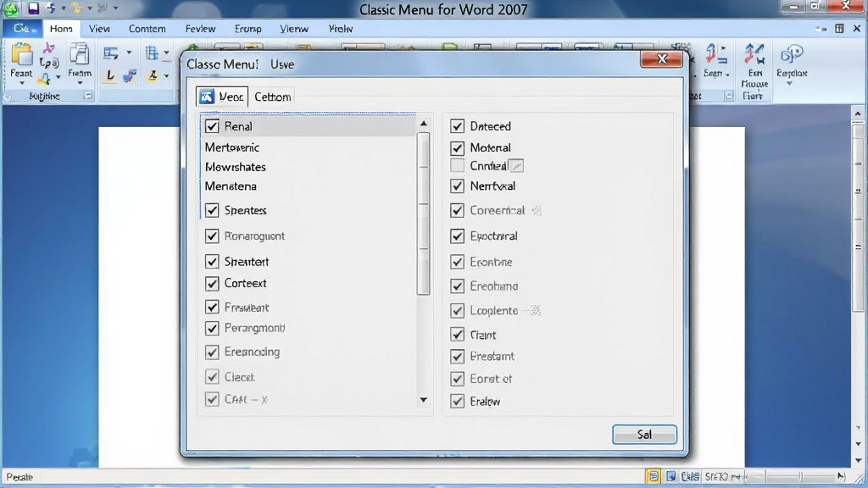Toggle the Corteext checkbox
Viewport: 868px width, 488px height.
pyautogui.click(x=212, y=283)
